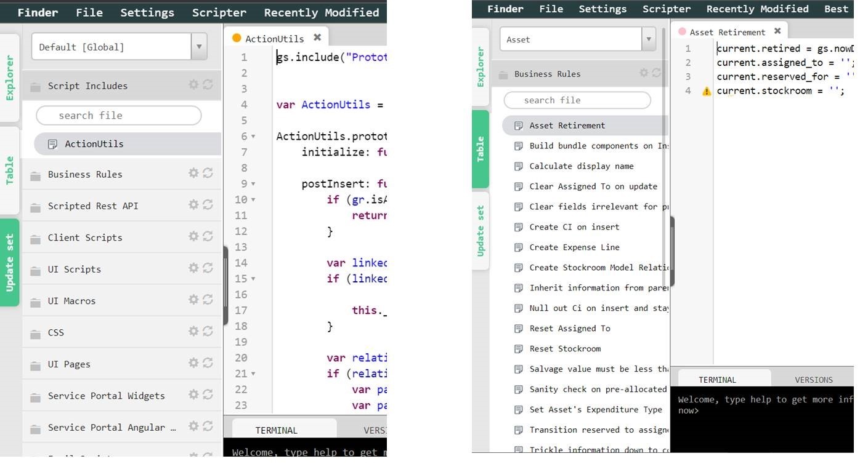Collapse the code fold at line 6

[253, 137]
